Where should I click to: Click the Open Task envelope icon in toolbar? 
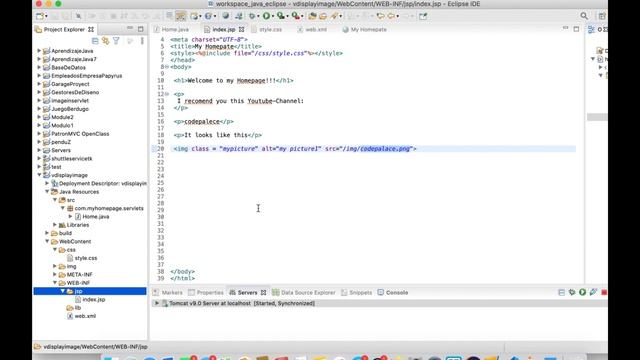tap(323, 16)
